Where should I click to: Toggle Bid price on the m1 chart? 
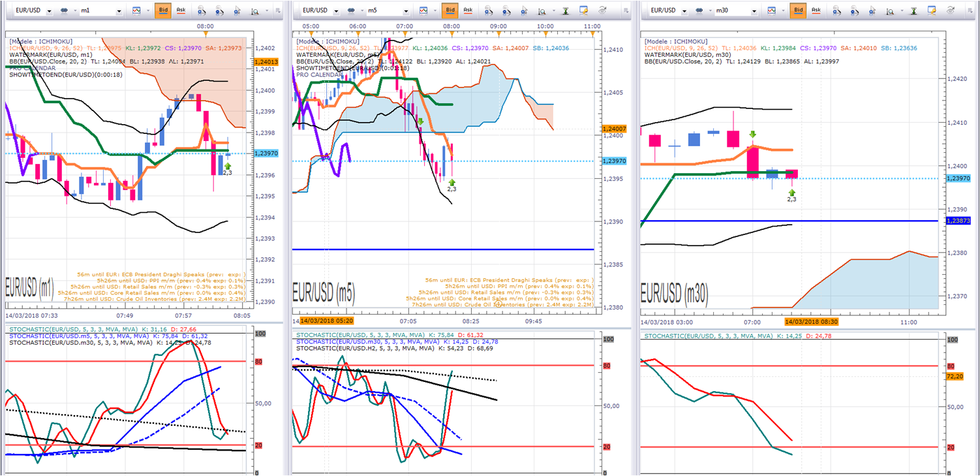click(162, 10)
